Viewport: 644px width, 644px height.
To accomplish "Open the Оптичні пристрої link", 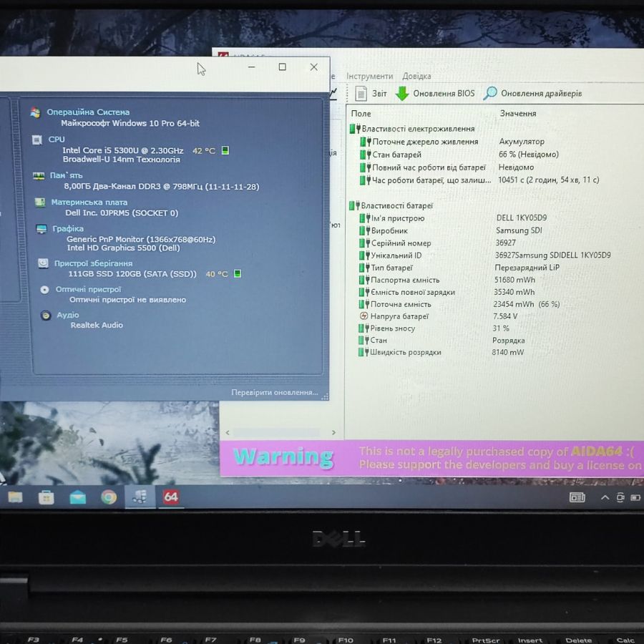I will click(x=88, y=290).
